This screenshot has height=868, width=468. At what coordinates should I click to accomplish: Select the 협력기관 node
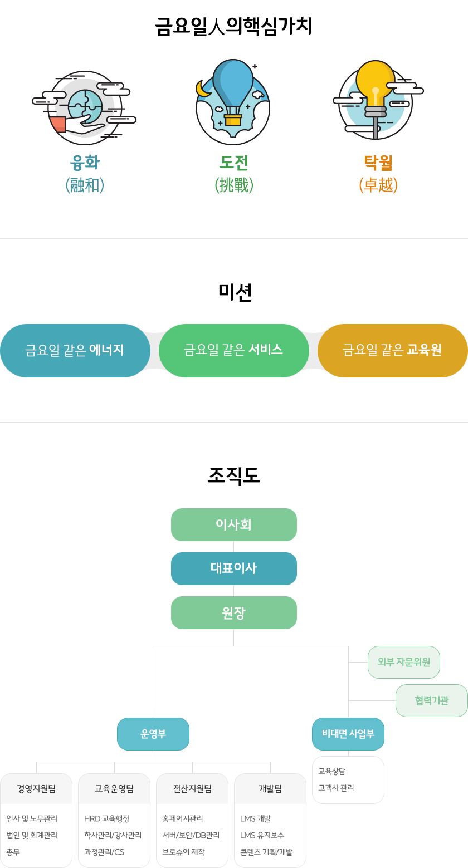(432, 700)
